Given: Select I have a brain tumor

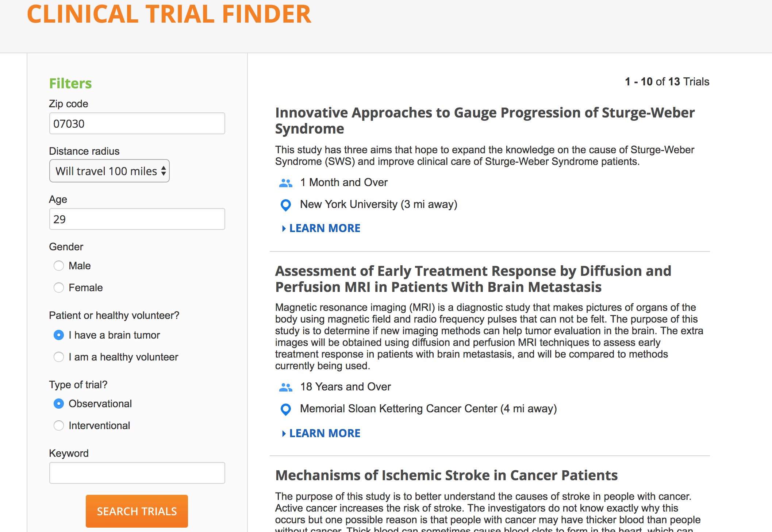Looking at the screenshot, I should tap(59, 335).
